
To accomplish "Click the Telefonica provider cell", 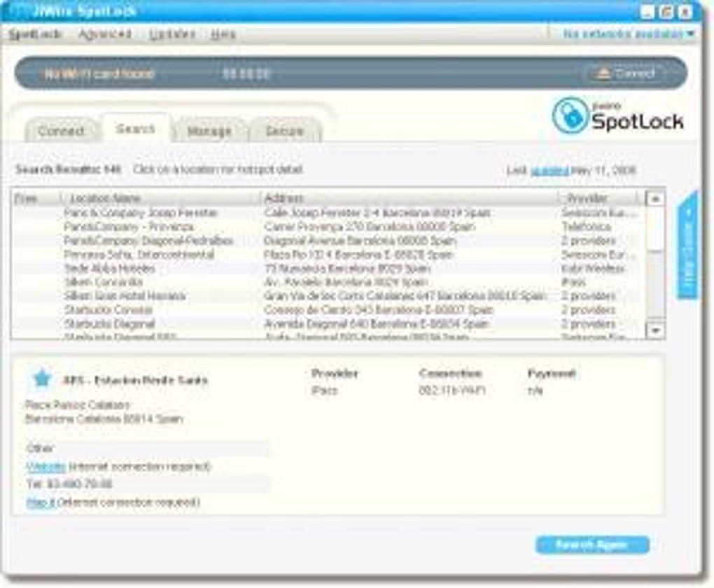I will click(x=587, y=226).
